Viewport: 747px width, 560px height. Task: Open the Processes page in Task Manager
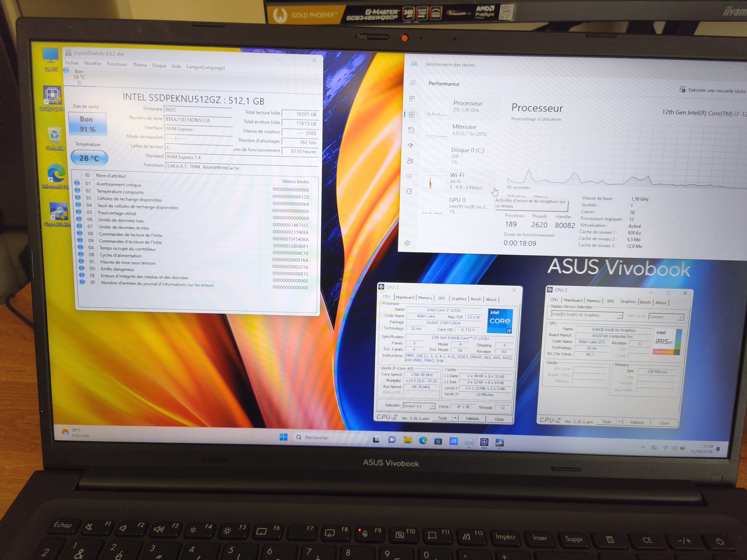tap(412, 99)
